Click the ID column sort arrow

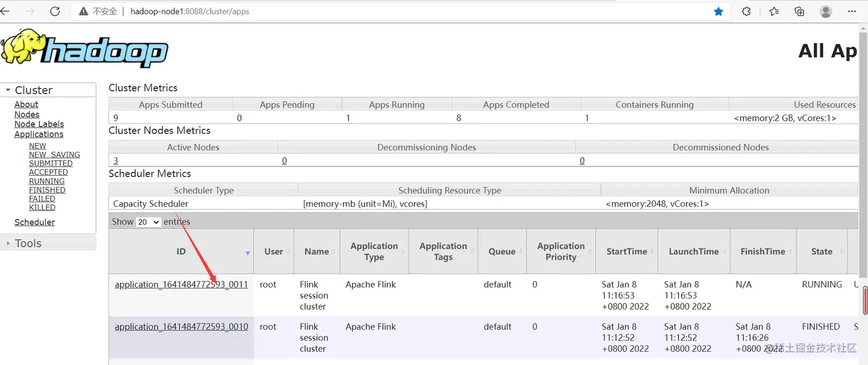pos(247,253)
